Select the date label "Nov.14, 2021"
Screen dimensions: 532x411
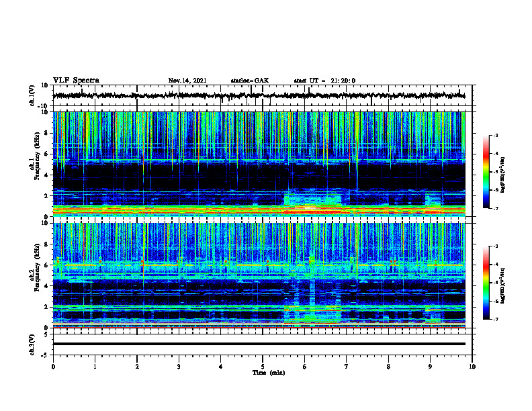(187, 81)
